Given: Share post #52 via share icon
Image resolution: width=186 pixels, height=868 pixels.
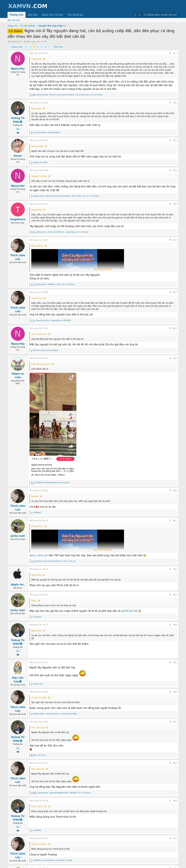Looking at the screenshot, I should 170,102.
